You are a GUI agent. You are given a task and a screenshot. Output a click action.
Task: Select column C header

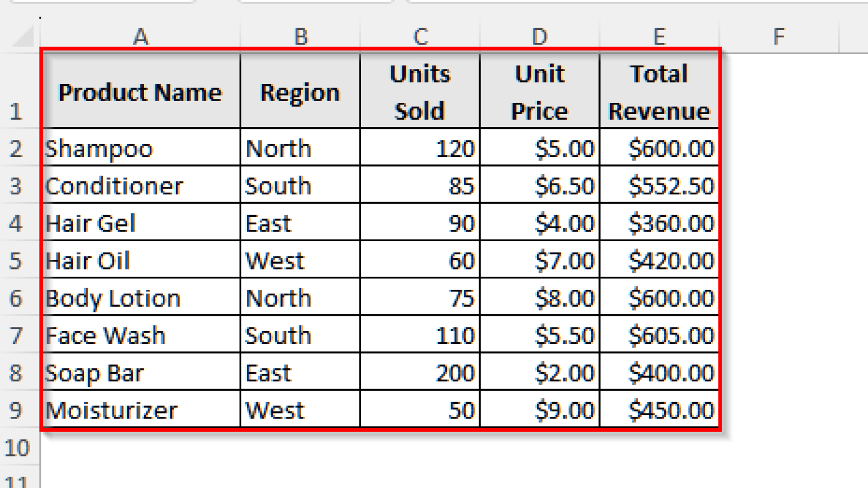pos(419,36)
